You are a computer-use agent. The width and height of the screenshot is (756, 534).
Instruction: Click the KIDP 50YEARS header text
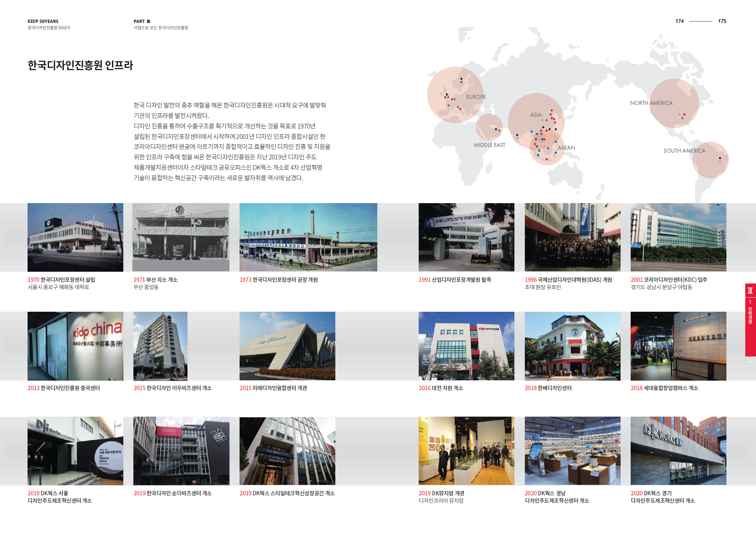coord(43,21)
